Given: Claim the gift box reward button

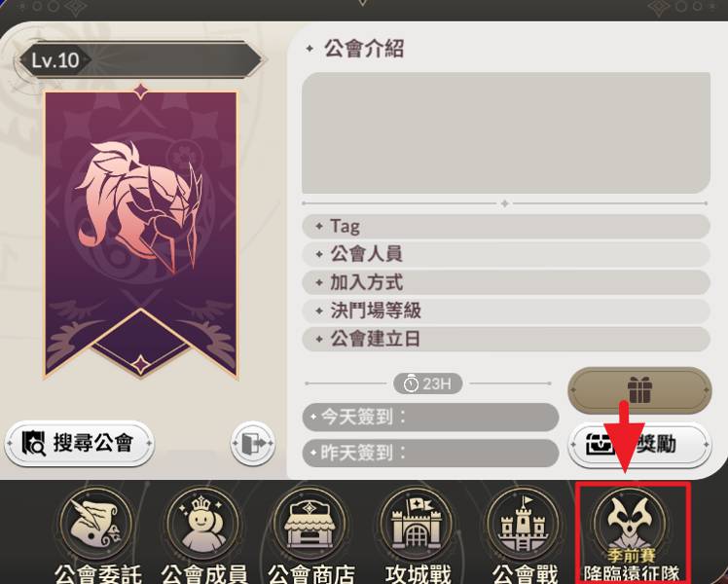Looking at the screenshot, I should click(639, 390).
